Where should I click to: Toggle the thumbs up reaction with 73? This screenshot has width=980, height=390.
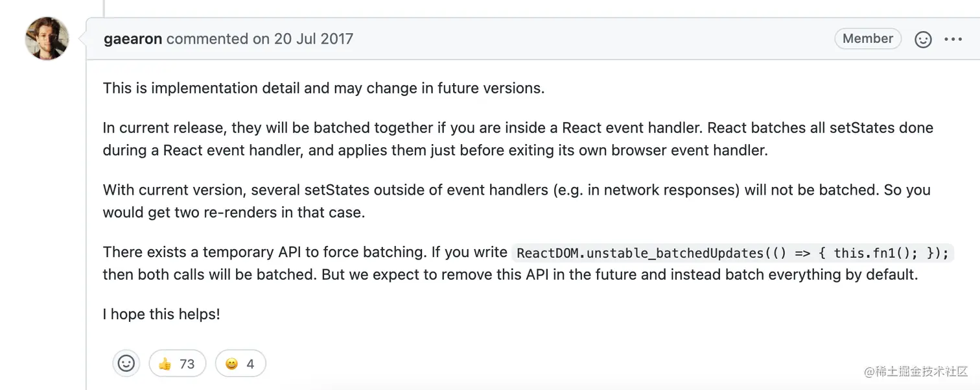177,363
